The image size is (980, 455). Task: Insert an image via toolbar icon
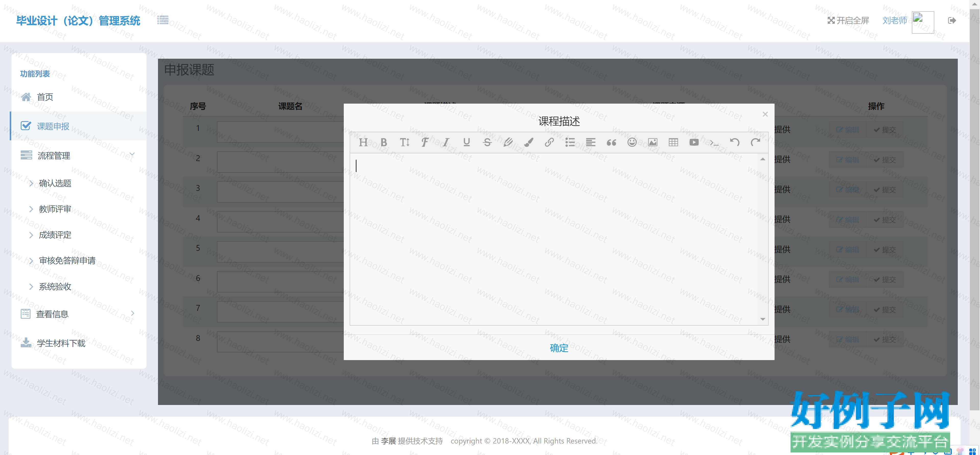[x=653, y=142]
